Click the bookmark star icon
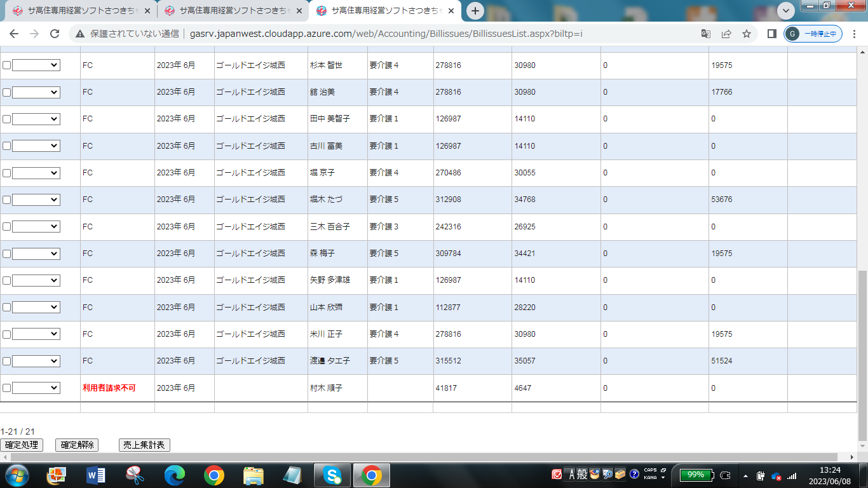 pyautogui.click(x=747, y=34)
